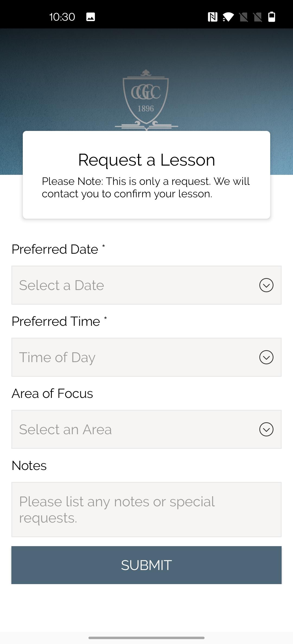Open the Select a Date dropdown
293x644 pixels.
[x=146, y=285]
